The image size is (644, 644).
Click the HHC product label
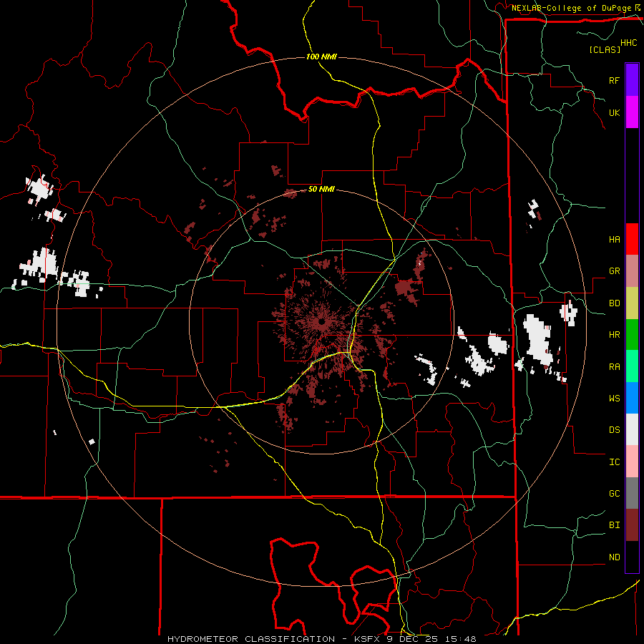628,43
